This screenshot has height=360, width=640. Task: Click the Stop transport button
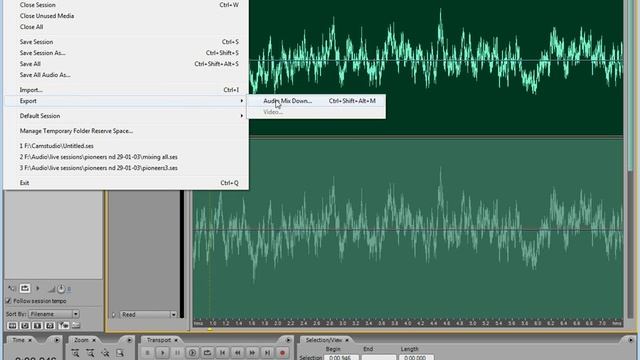point(148,353)
